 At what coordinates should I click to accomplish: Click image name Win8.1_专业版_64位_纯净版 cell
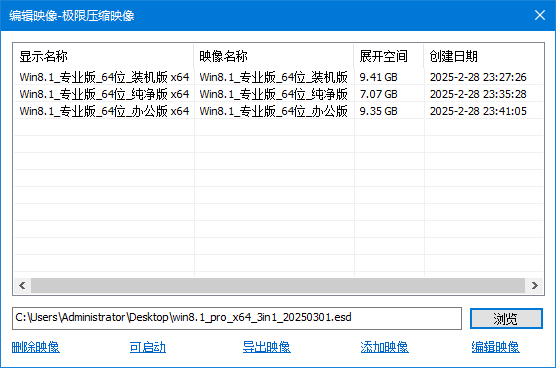pyautogui.click(x=273, y=94)
